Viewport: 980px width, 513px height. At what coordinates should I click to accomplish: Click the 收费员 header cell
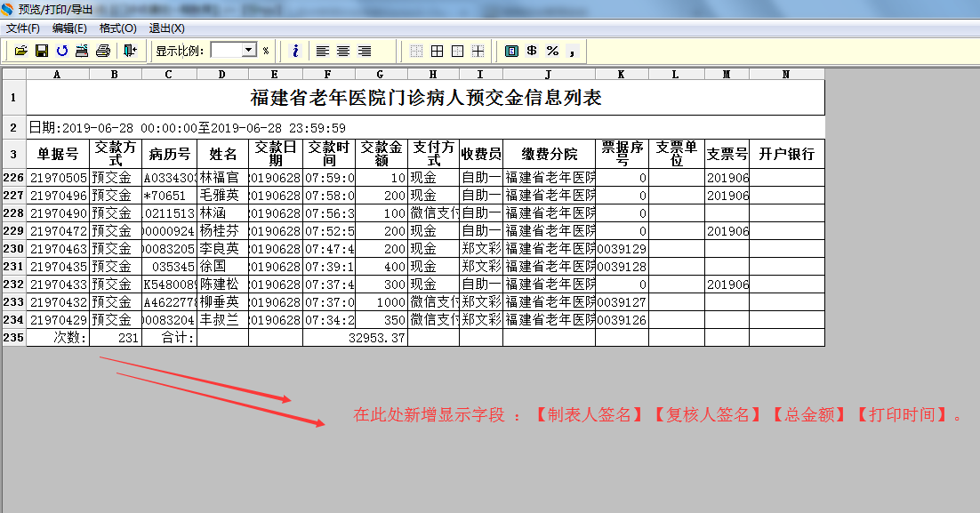(480, 154)
